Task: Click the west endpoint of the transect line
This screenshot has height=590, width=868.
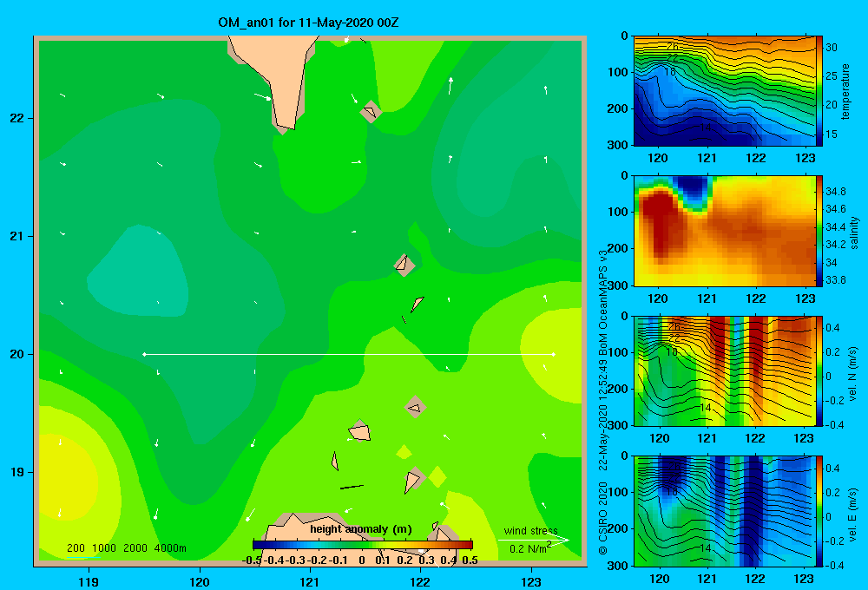Action: [144, 354]
